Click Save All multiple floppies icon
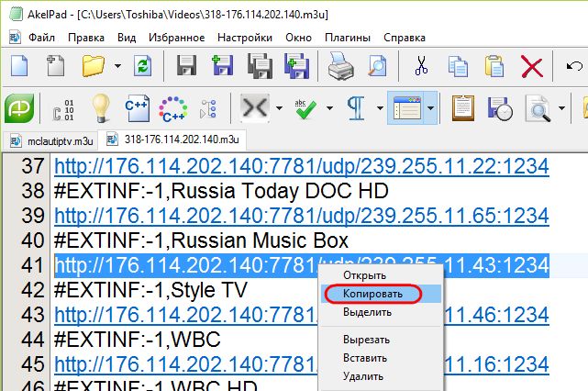This screenshot has width=588, height=391. (x=260, y=66)
